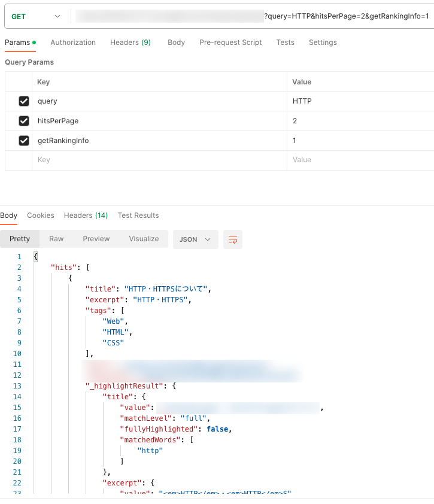The width and height of the screenshot is (434, 504).
Task: Open the Pre-request Script tab
Action: [230, 42]
